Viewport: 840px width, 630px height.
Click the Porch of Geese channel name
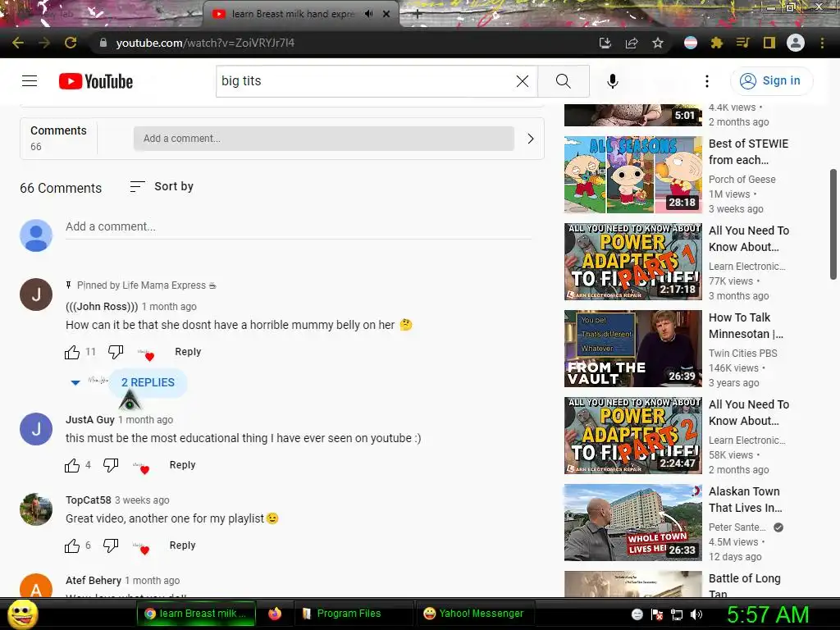click(x=742, y=180)
